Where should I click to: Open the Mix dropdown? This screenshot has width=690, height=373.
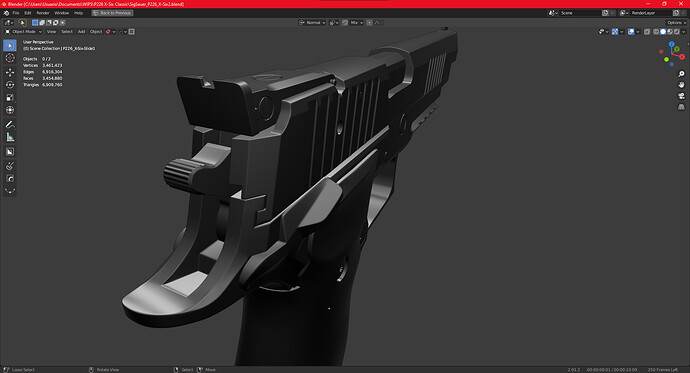[356, 22]
